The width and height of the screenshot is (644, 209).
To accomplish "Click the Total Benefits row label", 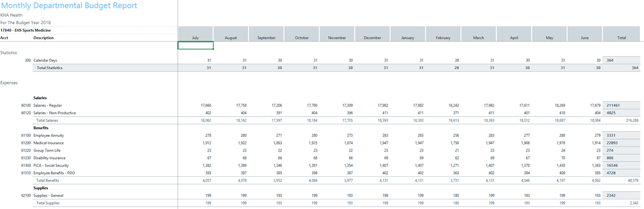I will tap(48, 180).
